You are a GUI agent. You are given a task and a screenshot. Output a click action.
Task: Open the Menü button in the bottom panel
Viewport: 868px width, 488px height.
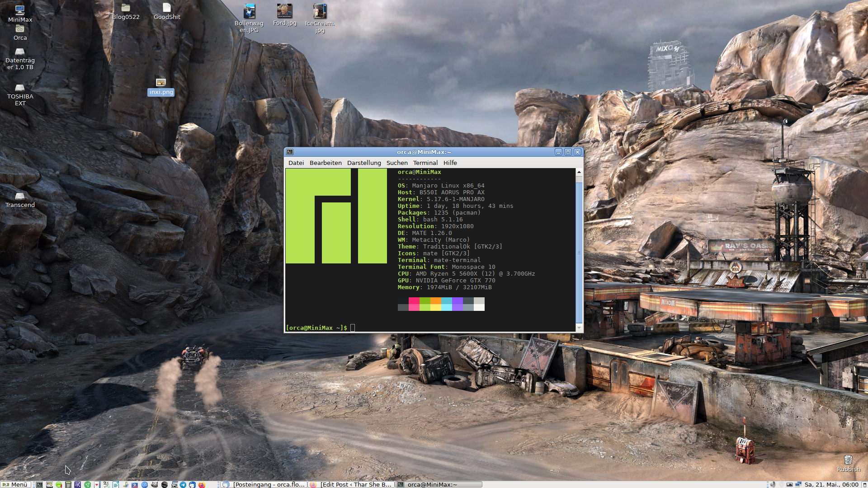pyautogui.click(x=15, y=484)
